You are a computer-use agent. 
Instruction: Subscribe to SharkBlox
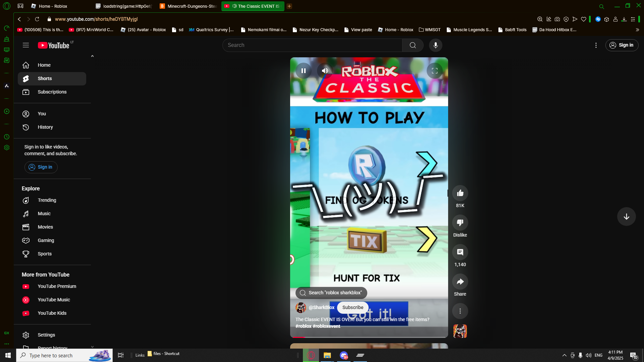pos(353,307)
